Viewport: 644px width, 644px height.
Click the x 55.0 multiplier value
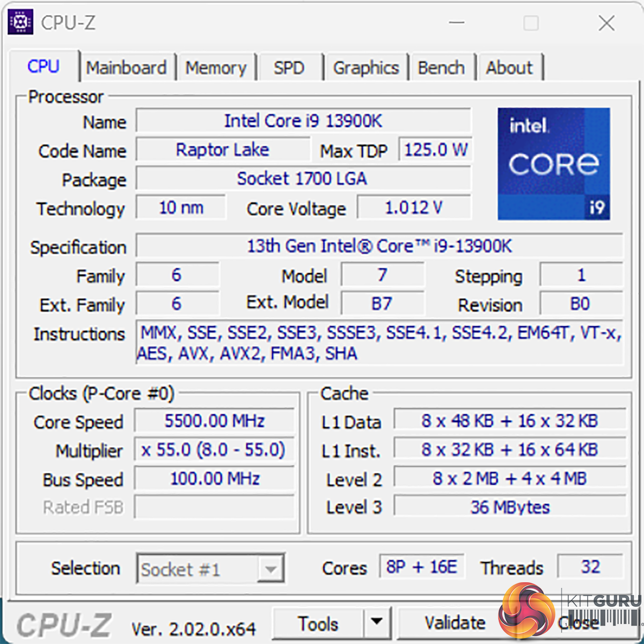click(215, 450)
